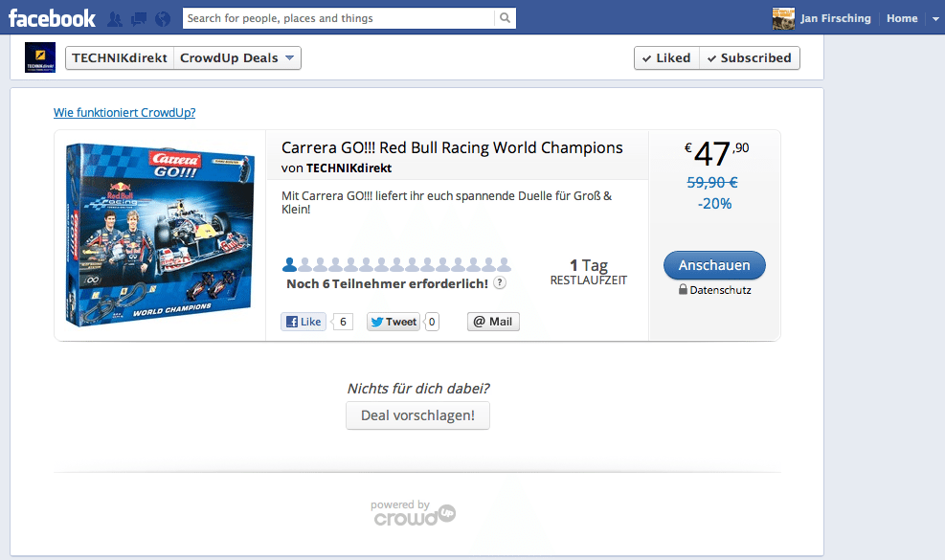This screenshot has height=560, width=945.
Task: Click the Anschauen button
Action: 714,265
